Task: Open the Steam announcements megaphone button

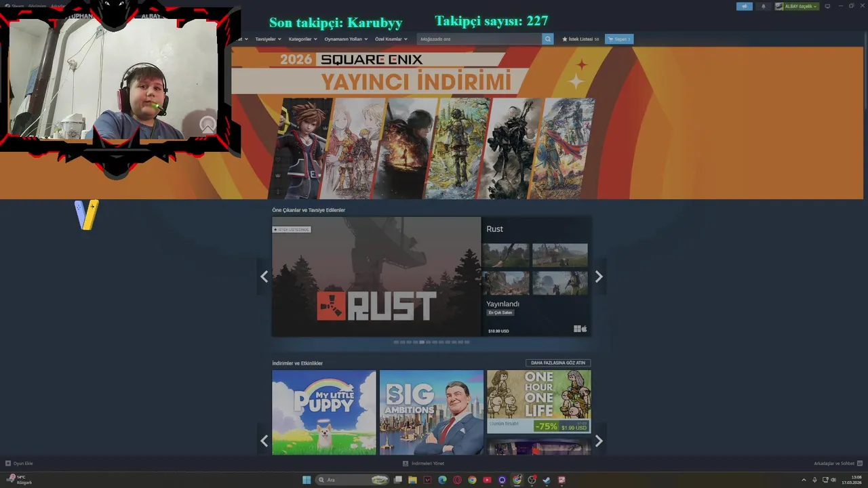Action: (745, 6)
